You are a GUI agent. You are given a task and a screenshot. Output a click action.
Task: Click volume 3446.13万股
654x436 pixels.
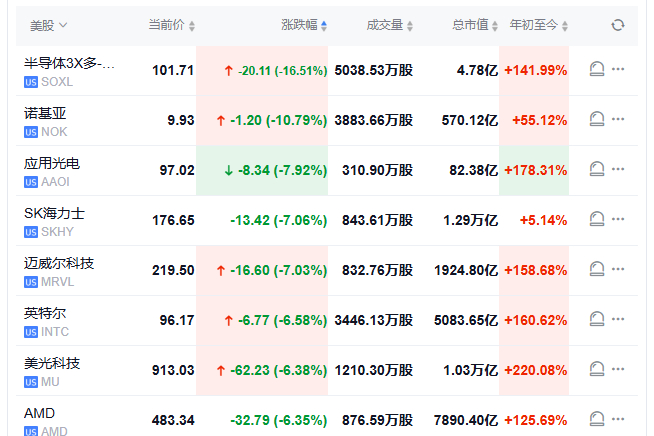click(374, 320)
